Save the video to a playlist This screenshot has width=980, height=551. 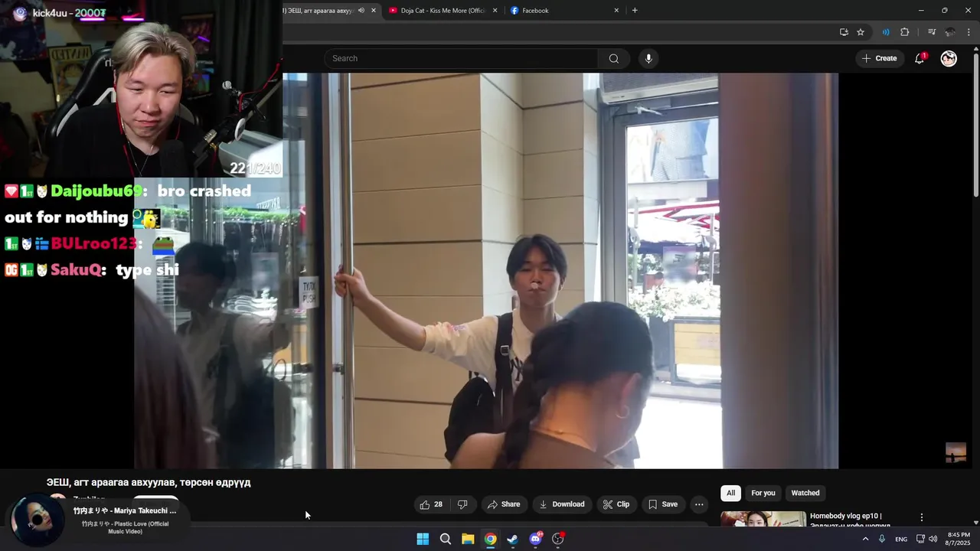(663, 504)
